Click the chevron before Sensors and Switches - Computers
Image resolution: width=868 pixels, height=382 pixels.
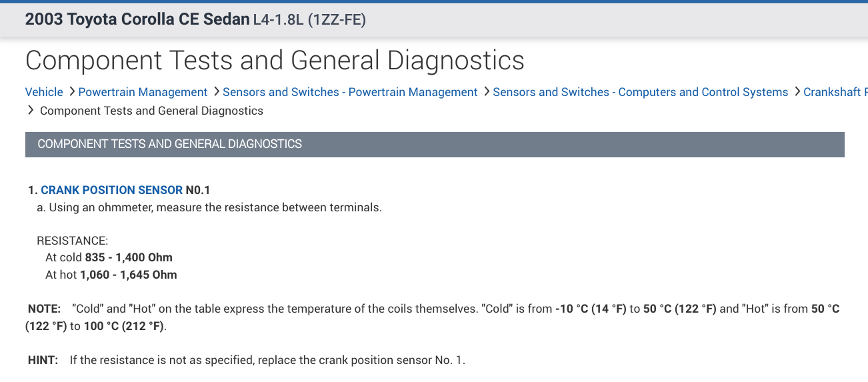click(486, 92)
